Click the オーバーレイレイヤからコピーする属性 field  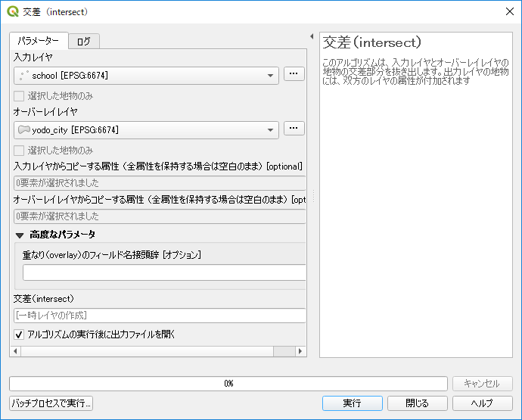coord(160,216)
